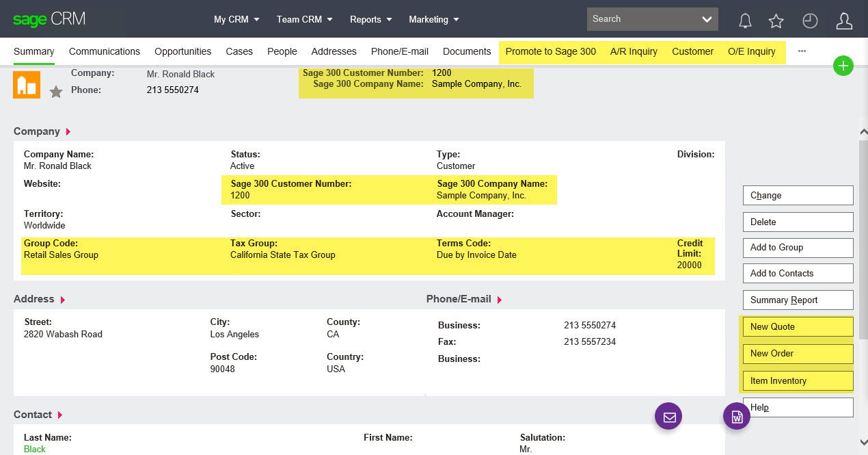Select the orange company building icon
Screen dimensions: 868x455
26,84
